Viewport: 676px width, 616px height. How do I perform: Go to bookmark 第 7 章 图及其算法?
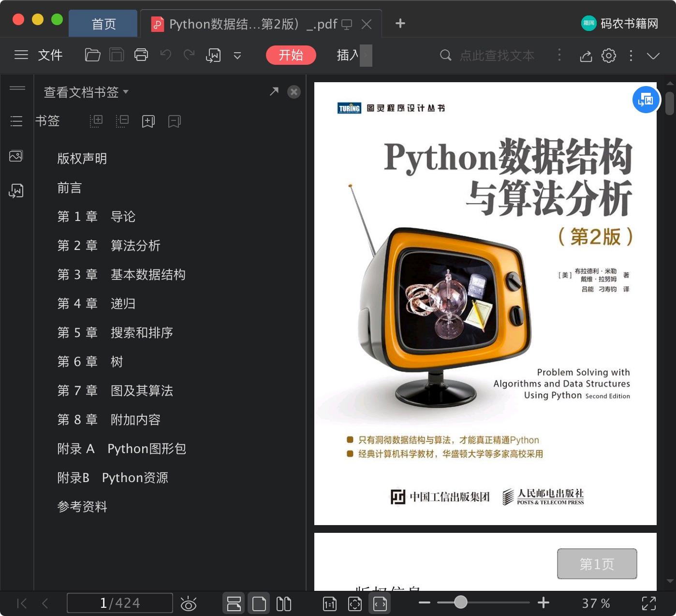(x=115, y=391)
